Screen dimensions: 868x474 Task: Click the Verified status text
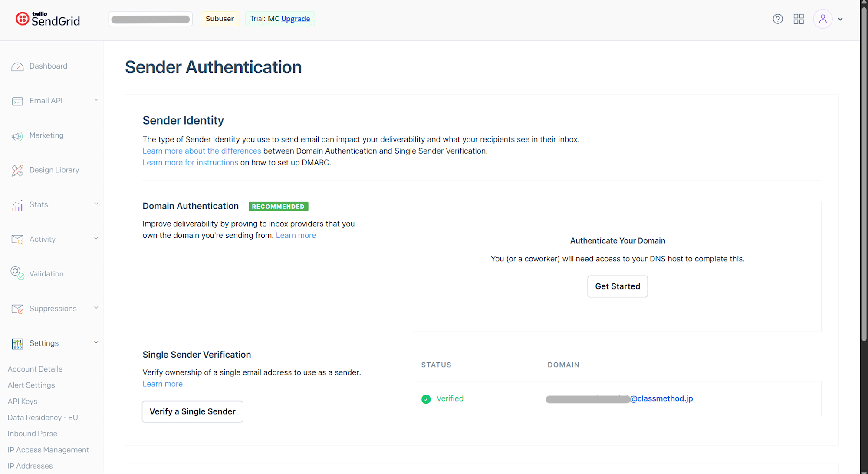[450, 399]
